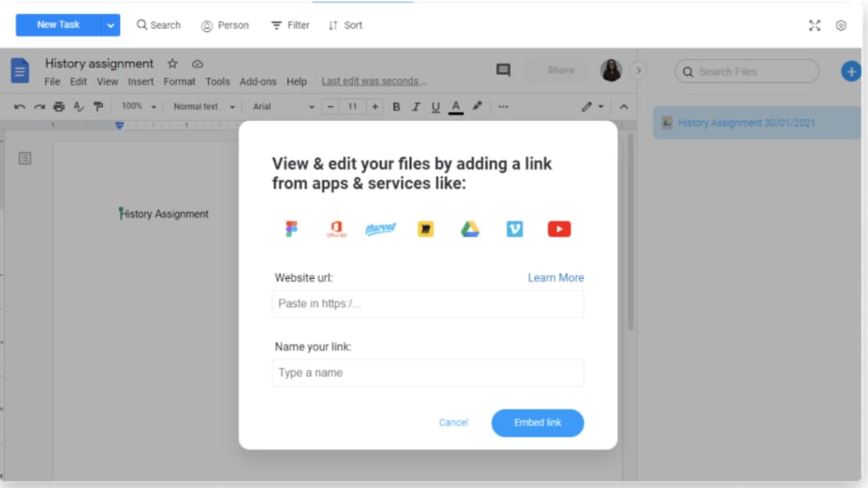The image size is (868, 488).
Task: Click the YouTube icon
Action: [559, 229]
